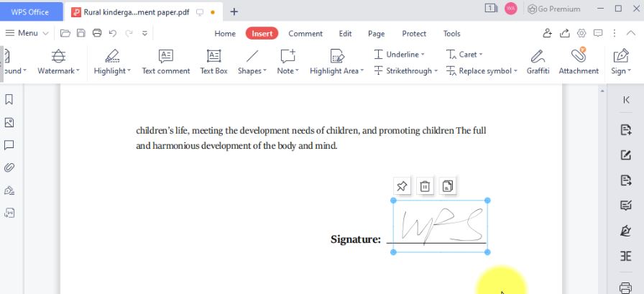Open the Watermark tool

coord(58,62)
